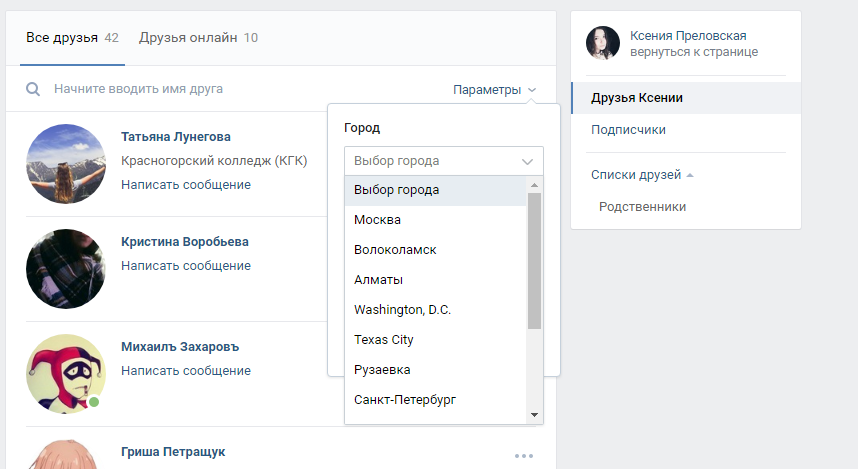The height and width of the screenshot is (469, 858).
Task: Pick Санкт-Петербург from the city list
Action: [405, 400]
